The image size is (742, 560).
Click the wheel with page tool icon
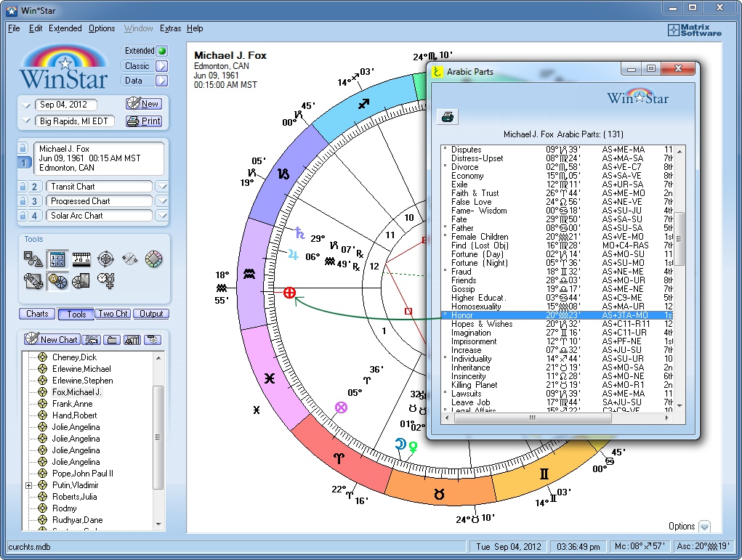81,281
